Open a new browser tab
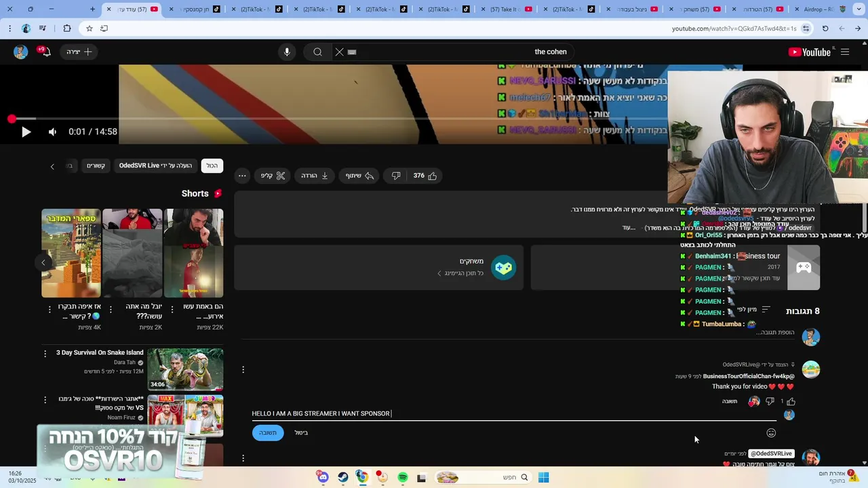Screen dimensions: 868x488 (92, 9)
